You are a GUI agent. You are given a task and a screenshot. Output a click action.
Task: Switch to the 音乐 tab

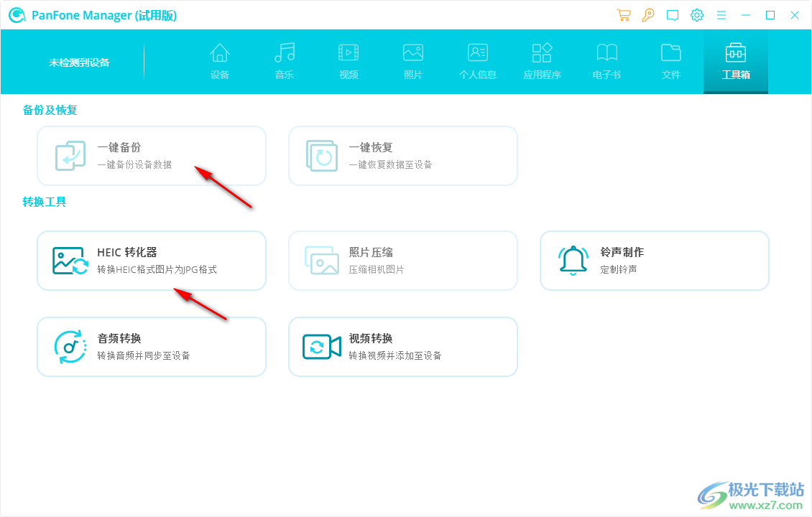[285, 62]
